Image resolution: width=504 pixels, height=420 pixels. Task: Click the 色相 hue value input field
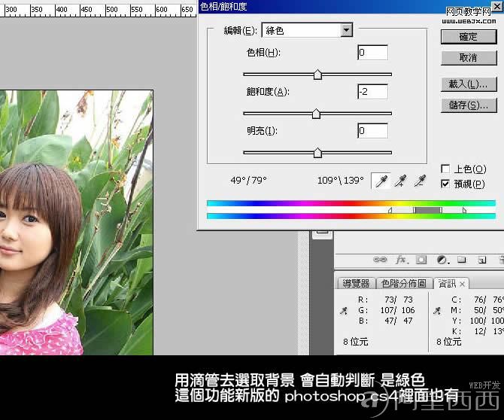pyautogui.click(x=372, y=53)
